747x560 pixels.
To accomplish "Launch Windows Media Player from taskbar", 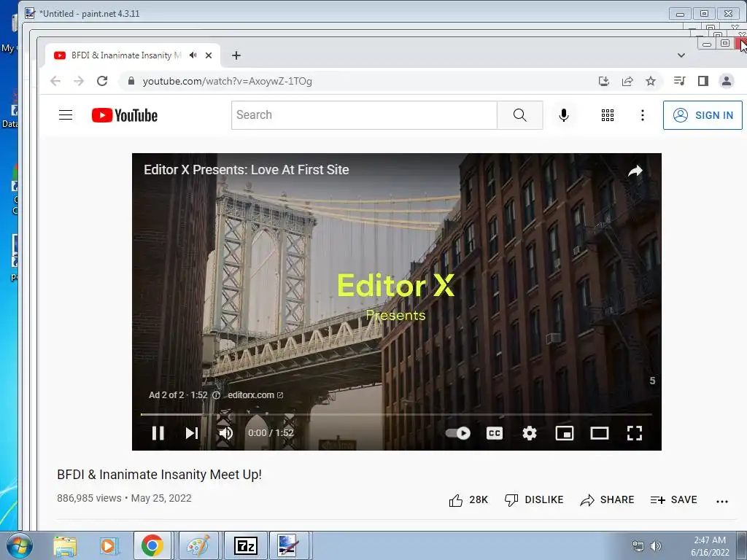I will (x=109, y=546).
